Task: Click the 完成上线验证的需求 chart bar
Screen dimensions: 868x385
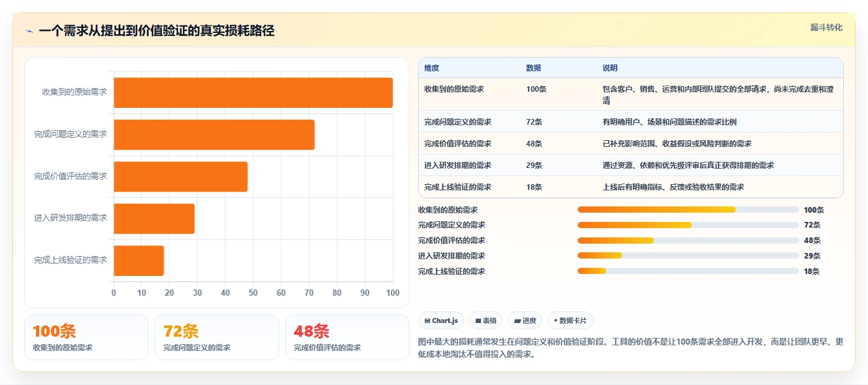Action: (139, 260)
